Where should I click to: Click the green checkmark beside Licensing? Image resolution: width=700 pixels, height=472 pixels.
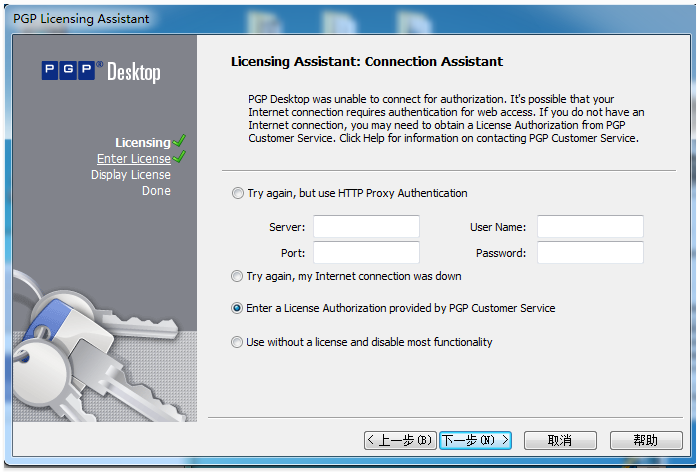click(179, 141)
